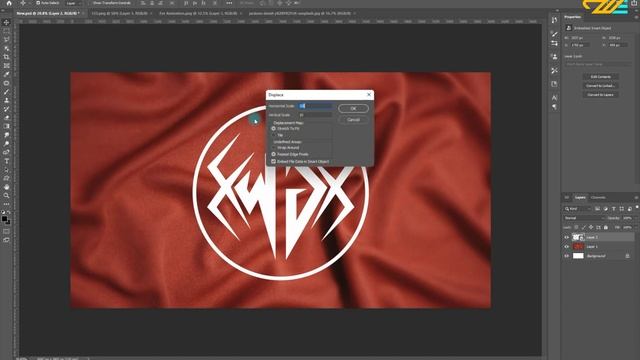
Task: Open the Brush Settings panel icon
Action: [554, 34]
